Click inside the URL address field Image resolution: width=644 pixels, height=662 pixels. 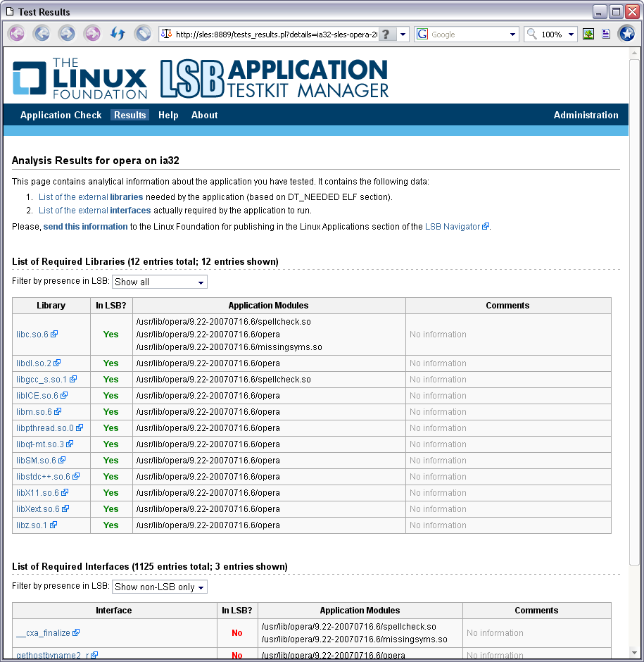coord(276,35)
